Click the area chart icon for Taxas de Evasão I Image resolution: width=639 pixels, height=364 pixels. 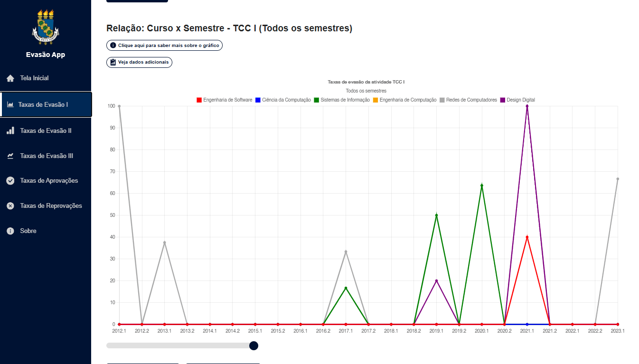[x=10, y=104]
